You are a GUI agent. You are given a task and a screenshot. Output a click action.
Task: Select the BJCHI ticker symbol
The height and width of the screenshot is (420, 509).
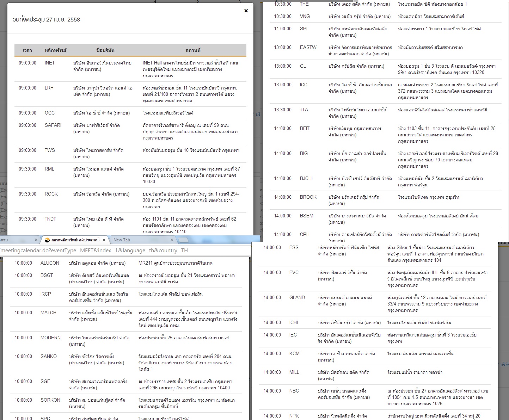click(306, 179)
